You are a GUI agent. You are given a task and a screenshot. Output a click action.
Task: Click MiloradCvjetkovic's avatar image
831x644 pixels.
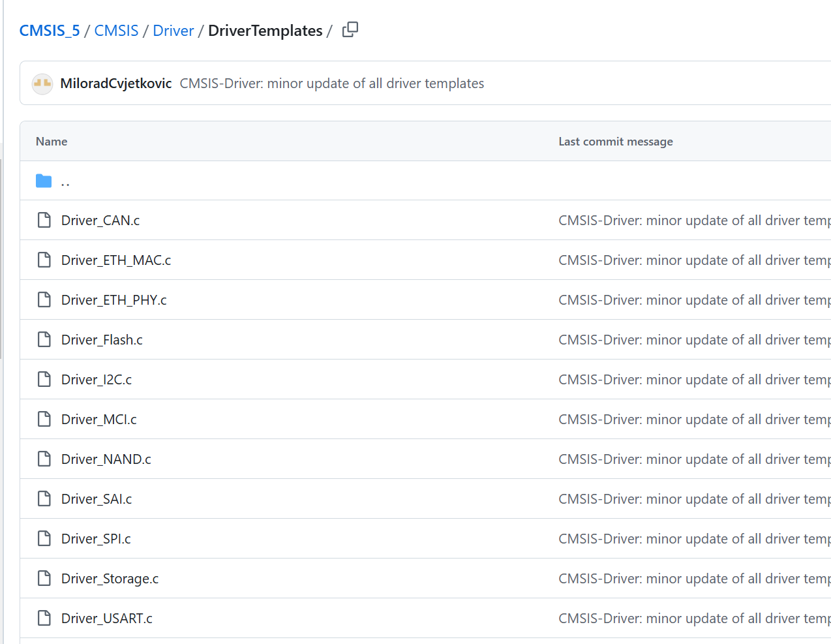click(42, 84)
